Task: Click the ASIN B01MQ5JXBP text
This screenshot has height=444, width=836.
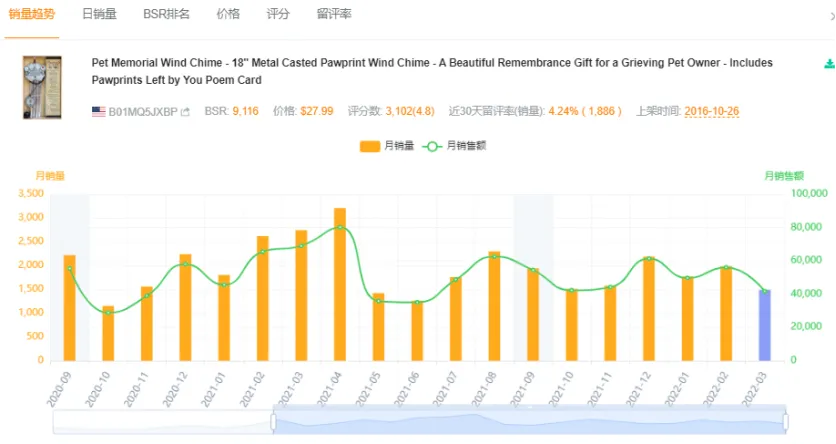Action: point(143,112)
